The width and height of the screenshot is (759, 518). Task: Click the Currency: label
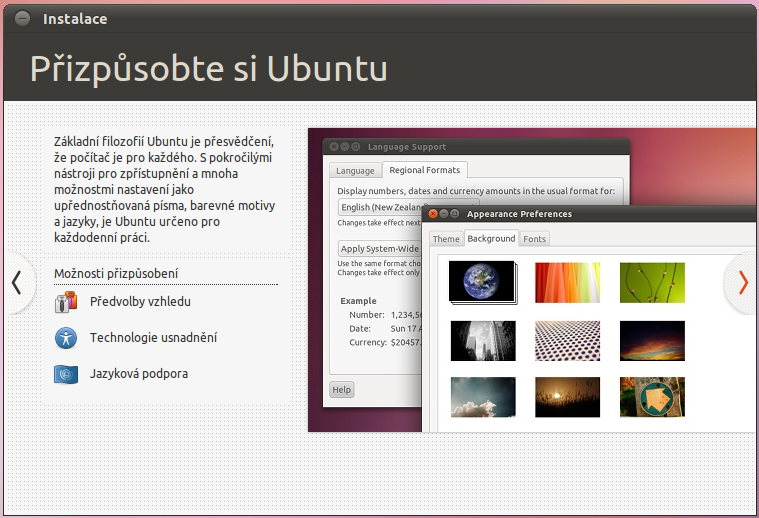pos(368,342)
